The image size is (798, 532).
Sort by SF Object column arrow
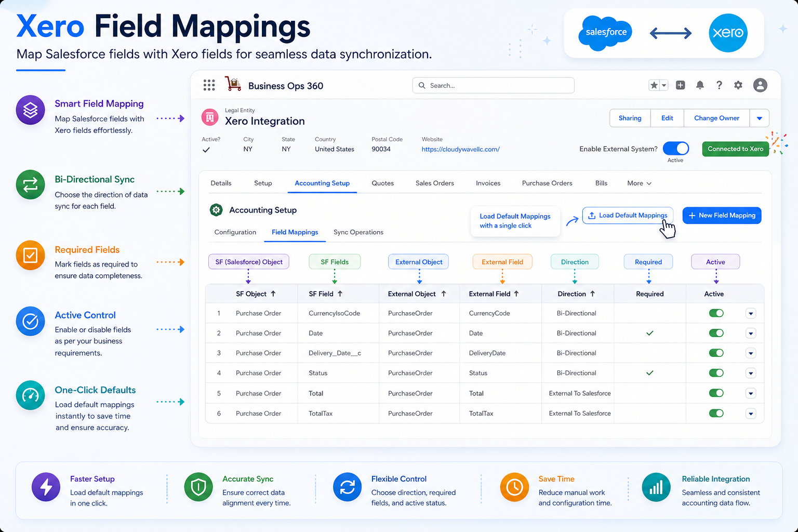pyautogui.click(x=273, y=294)
